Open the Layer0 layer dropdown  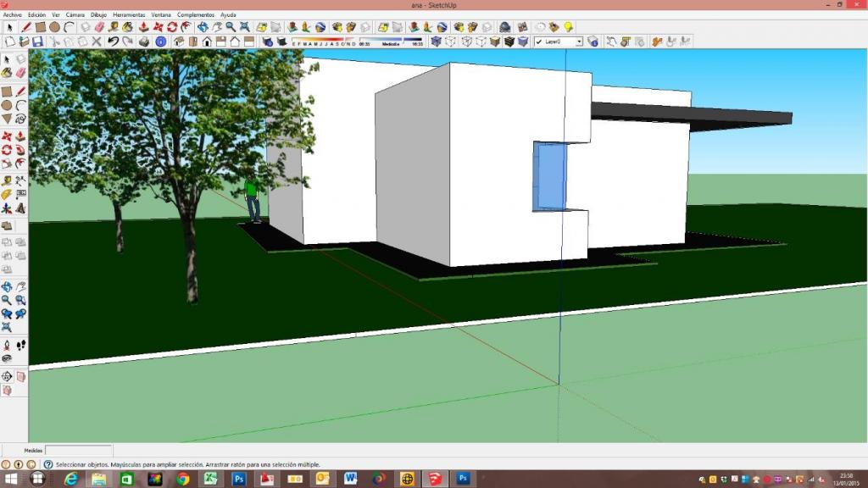point(579,42)
